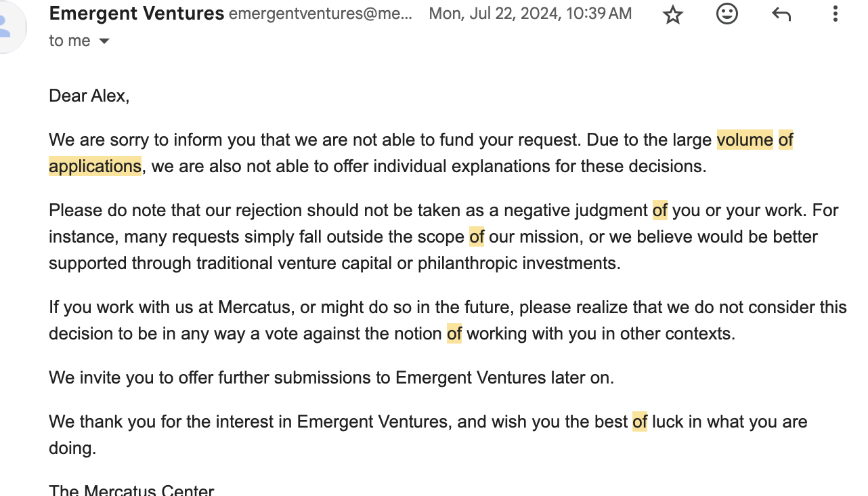This screenshot has height=496, width=868.
Task: Star this email from Emergent Ventures
Action: tap(673, 14)
